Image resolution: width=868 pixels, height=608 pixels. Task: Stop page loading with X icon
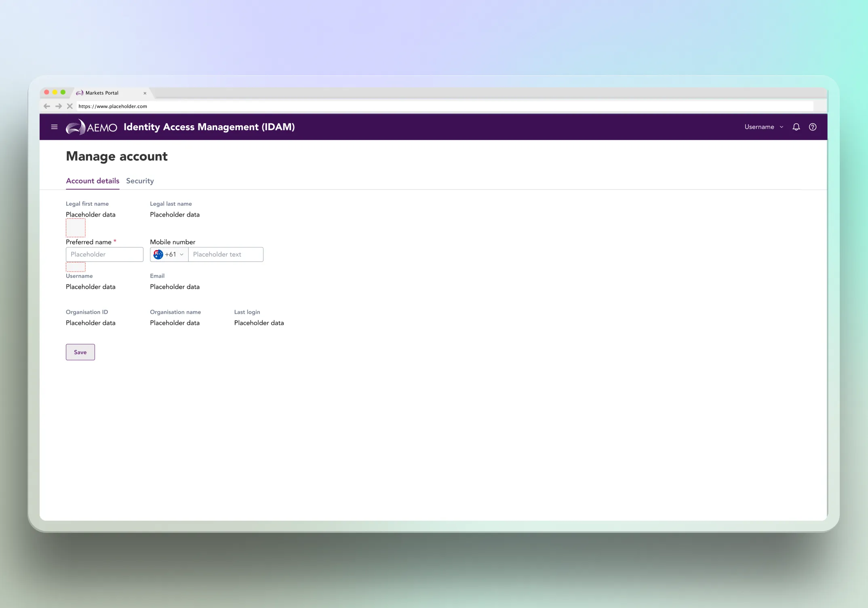coord(70,106)
